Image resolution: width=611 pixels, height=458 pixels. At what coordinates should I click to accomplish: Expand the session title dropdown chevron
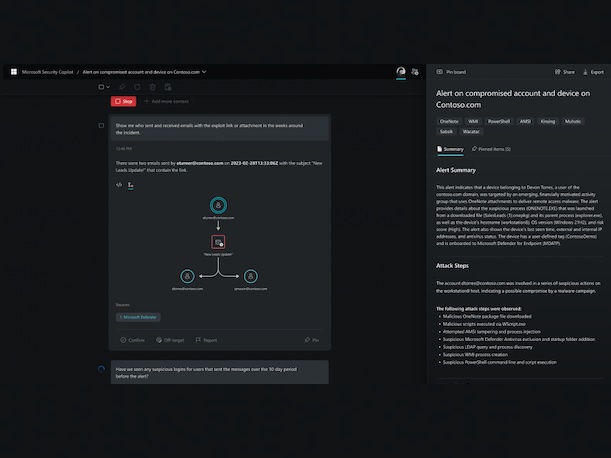205,72
